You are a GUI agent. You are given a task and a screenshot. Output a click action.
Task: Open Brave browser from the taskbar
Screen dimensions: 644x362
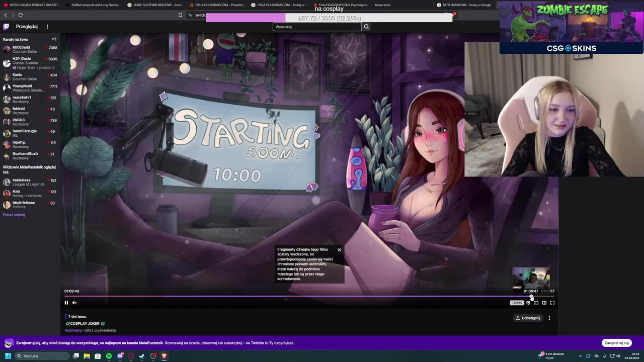click(164, 356)
